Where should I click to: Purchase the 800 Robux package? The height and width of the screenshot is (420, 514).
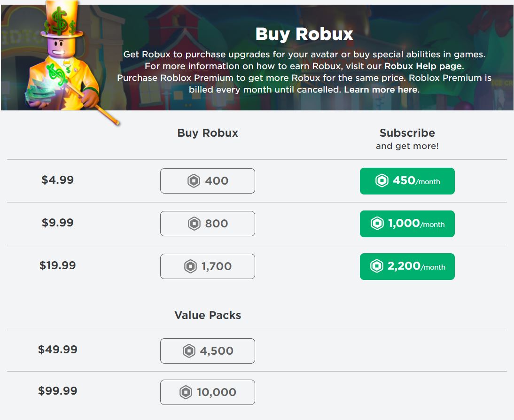coord(208,224)
